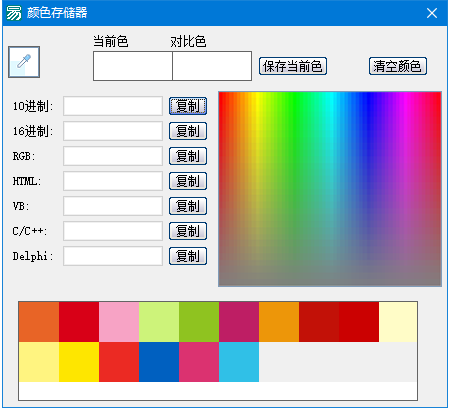
Task: Copy the VB value with its 复制 button
Action: pos(188,206)
